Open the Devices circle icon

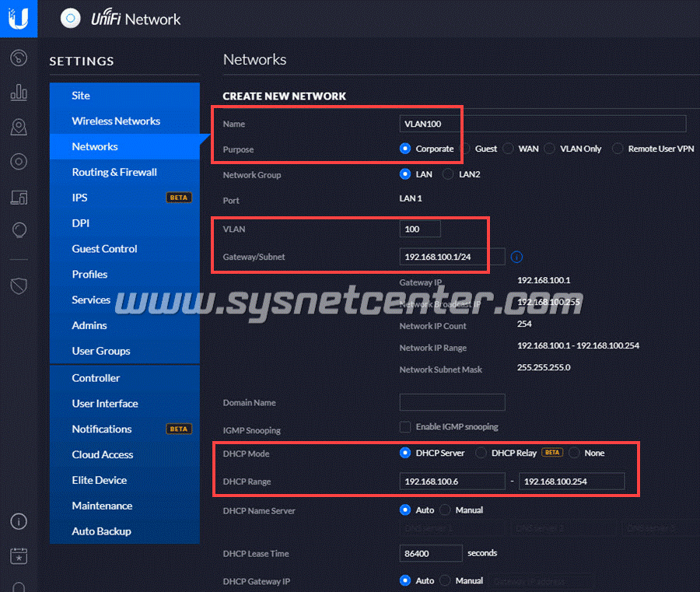coord(19,162)
